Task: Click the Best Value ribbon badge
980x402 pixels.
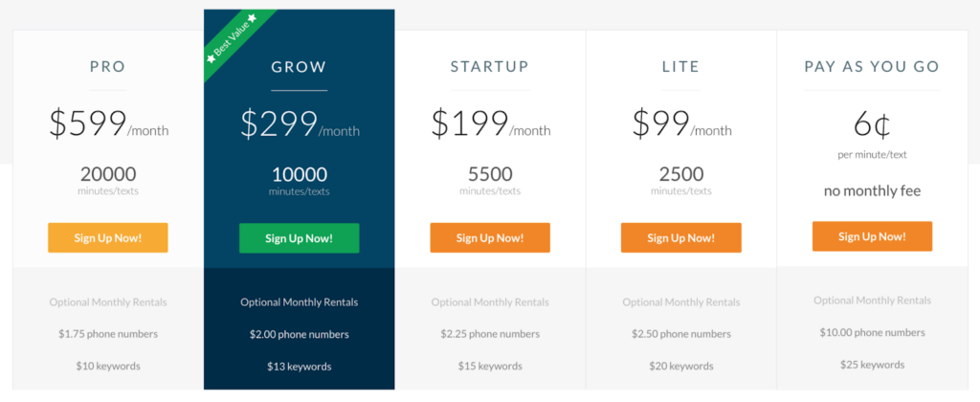Action: click(231, 36)
